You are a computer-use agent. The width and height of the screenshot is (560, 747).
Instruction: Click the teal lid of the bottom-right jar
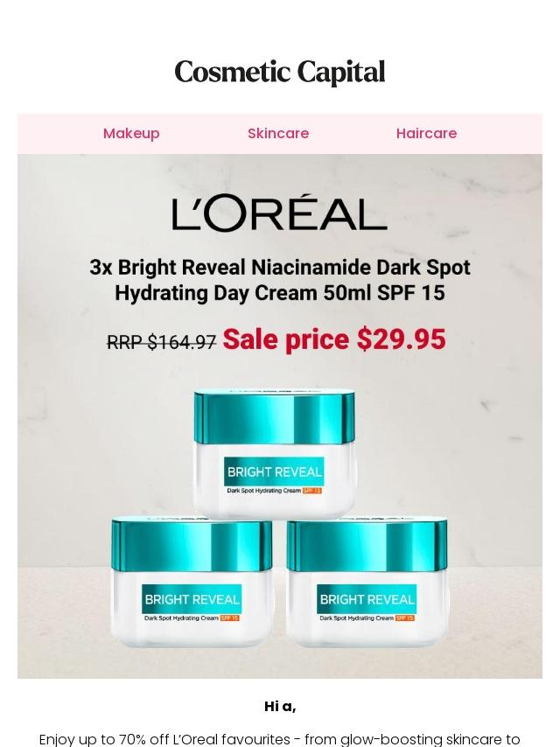(x=367, y=545)
